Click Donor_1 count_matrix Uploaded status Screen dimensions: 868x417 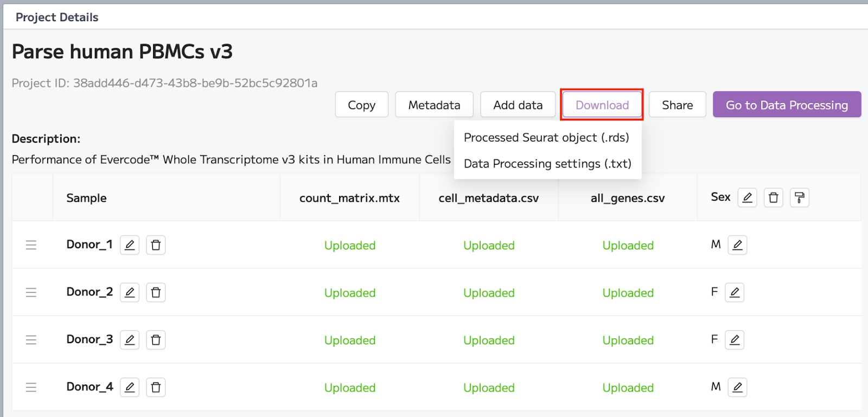click(x=350, y=246)
